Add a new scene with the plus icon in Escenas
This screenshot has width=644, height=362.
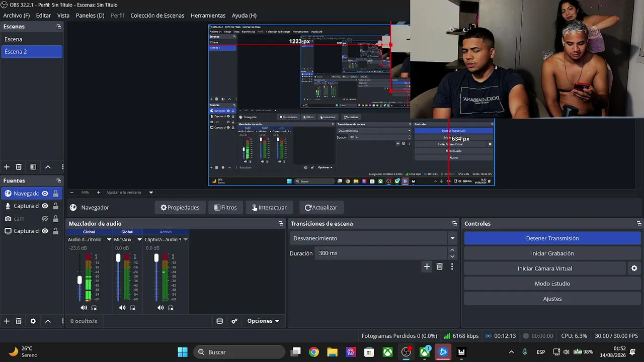point(7,167)
